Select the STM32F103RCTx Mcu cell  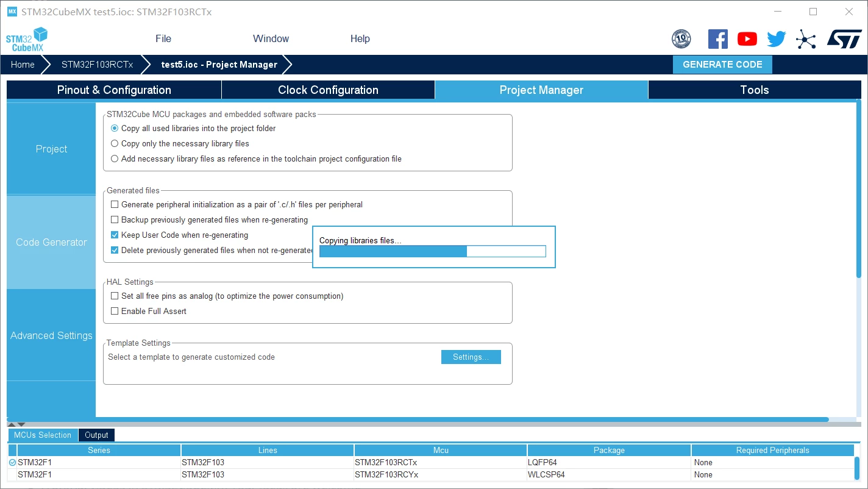[x=441, y=463]
